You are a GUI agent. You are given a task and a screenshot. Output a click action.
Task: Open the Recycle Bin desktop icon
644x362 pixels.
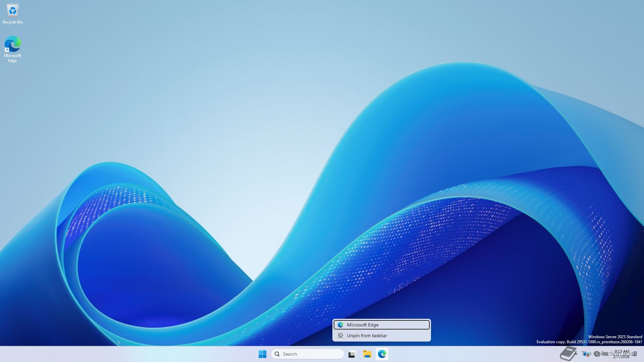pyautogui.click(x=13, y=11)
